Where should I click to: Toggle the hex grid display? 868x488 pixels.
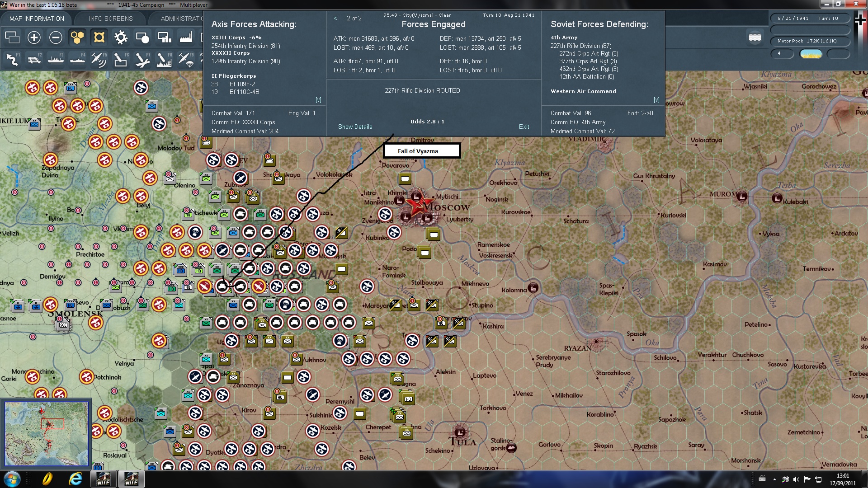(x=77, y=38)
